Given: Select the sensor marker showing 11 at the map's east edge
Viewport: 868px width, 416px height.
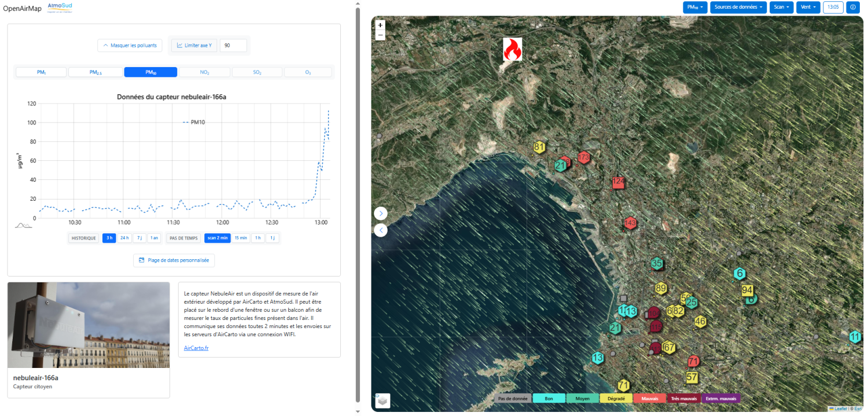Looking at the screenshot, I should [855, 337].
